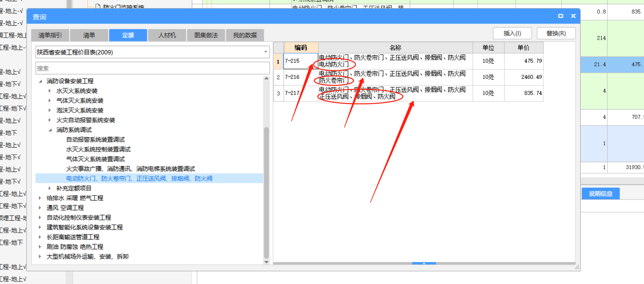Expand the 长距离输送管道工程 node
The image size is (644, 284).
coord(40,237)
